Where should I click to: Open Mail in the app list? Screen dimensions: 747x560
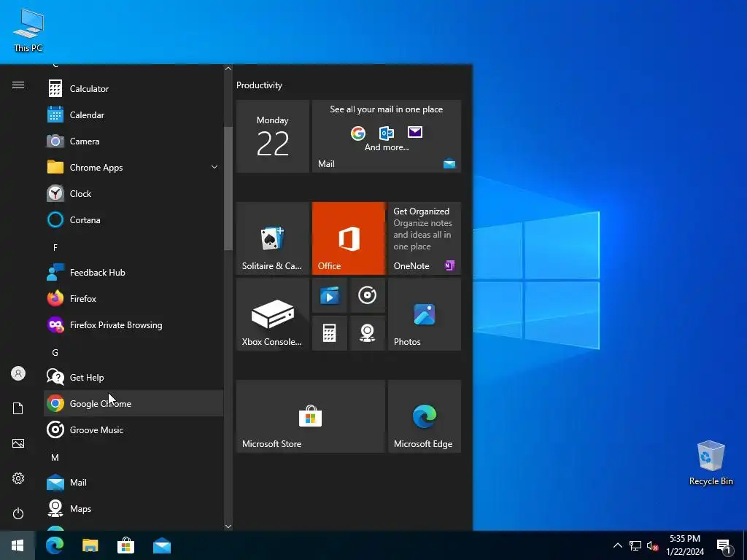pos(133,483)
